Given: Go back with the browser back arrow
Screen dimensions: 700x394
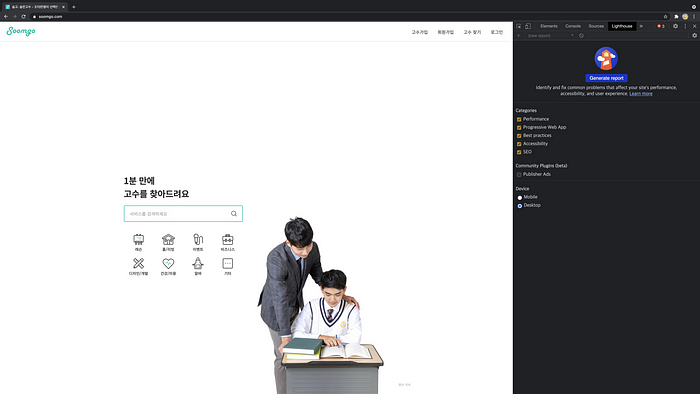Looking at the screenshot, I should pos(6,17).
